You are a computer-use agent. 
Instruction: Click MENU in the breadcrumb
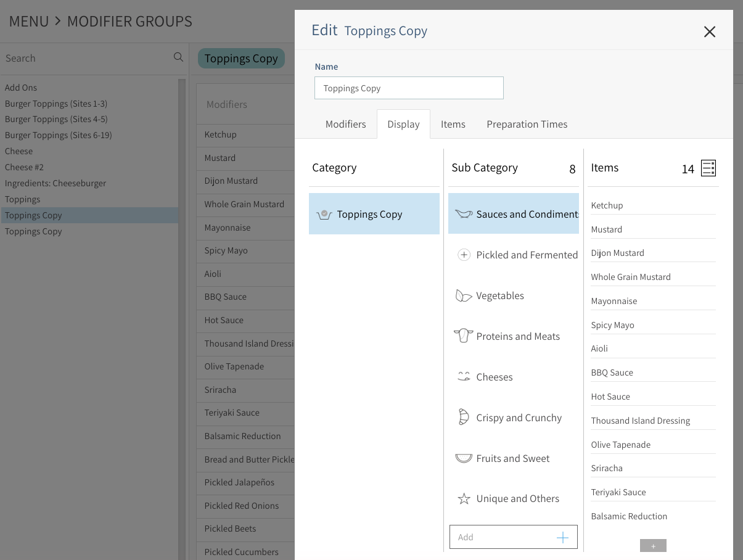coord(29,22)
